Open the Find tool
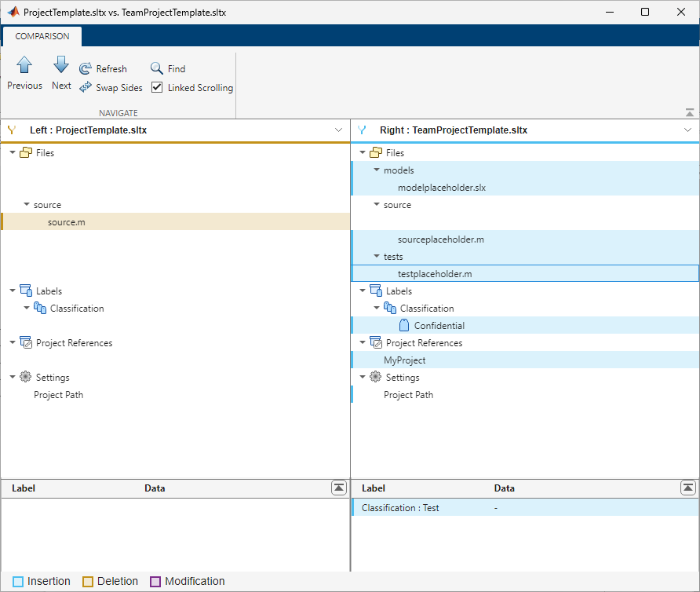This screenshot has width=700, height=592. pos(167,68)
